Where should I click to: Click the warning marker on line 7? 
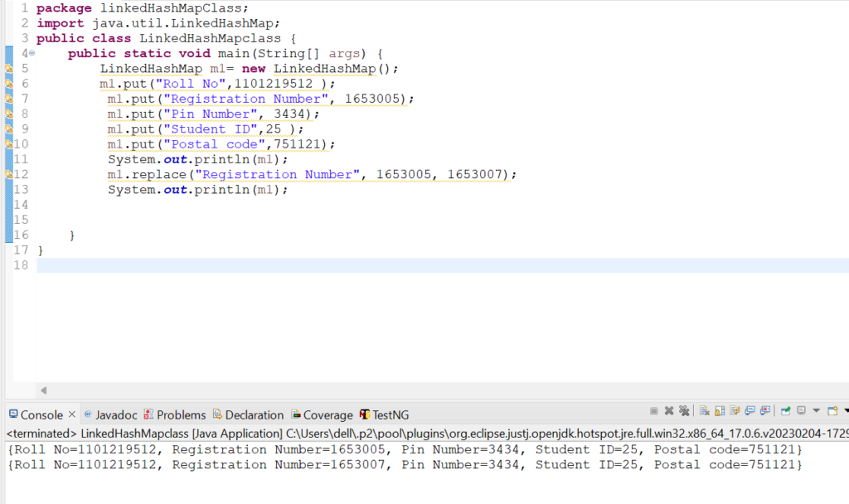[8, 99]
